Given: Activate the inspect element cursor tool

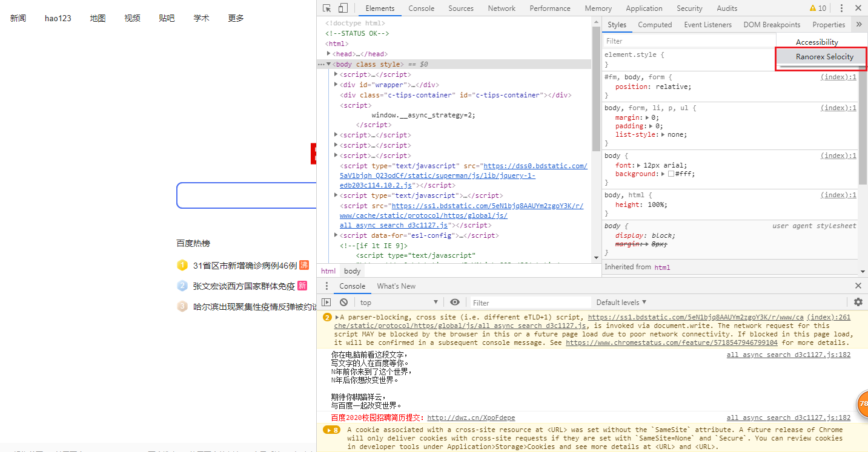Looking at the screenshot, I should (x=325, y=8).
